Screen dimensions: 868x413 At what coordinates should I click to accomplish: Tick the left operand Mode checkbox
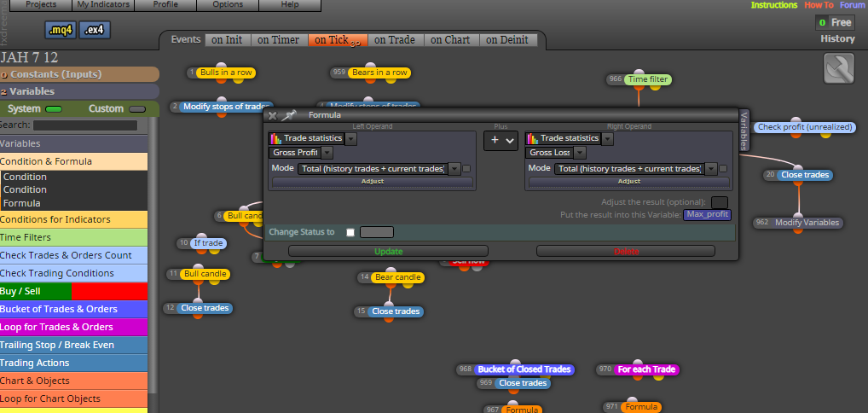point(466,168)
